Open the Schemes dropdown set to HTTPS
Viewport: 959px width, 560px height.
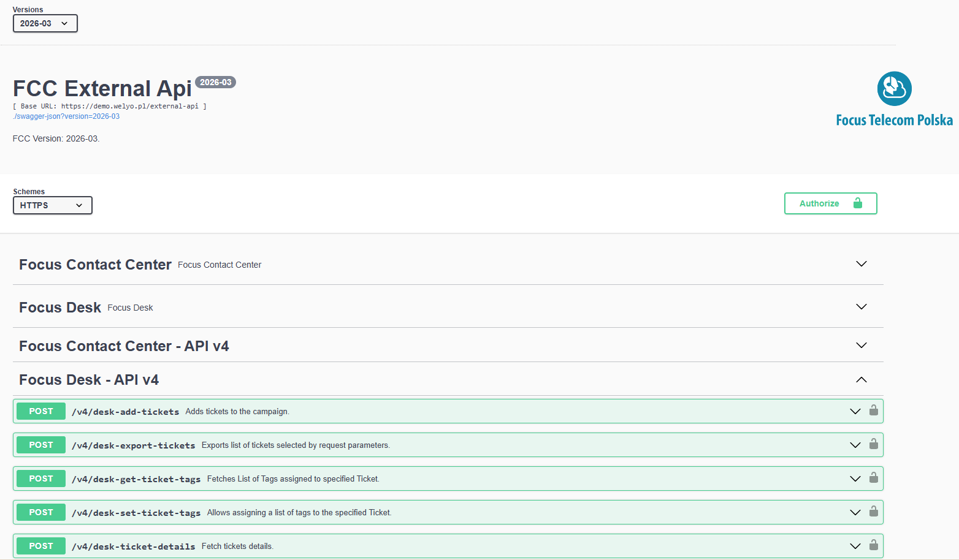point(52,205)
